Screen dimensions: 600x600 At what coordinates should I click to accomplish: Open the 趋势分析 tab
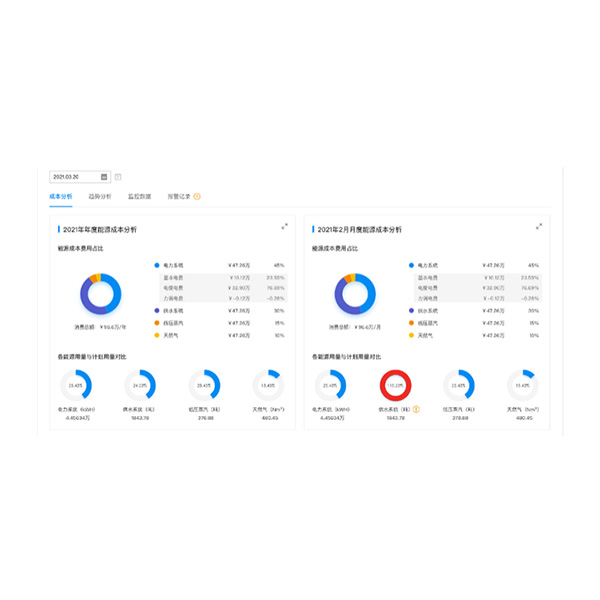pyautogui.click(x=99, y=196)
